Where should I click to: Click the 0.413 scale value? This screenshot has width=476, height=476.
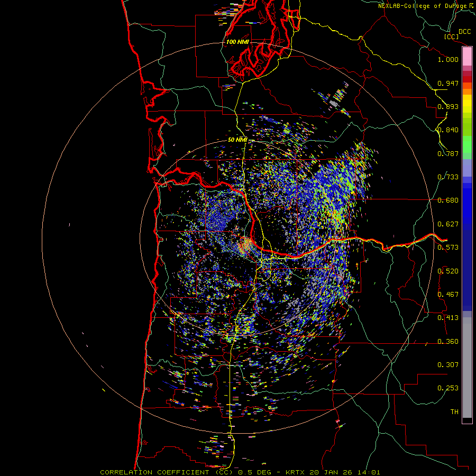448,318
